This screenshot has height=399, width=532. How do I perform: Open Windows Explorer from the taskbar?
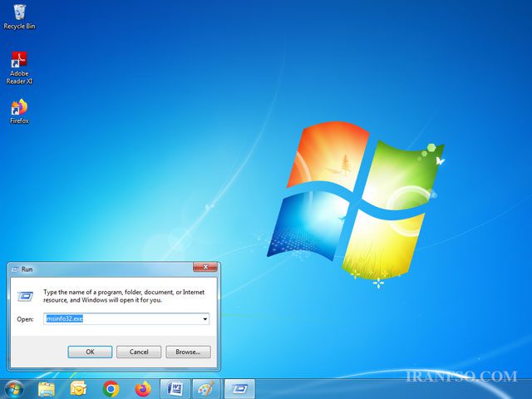click(47, 389)
